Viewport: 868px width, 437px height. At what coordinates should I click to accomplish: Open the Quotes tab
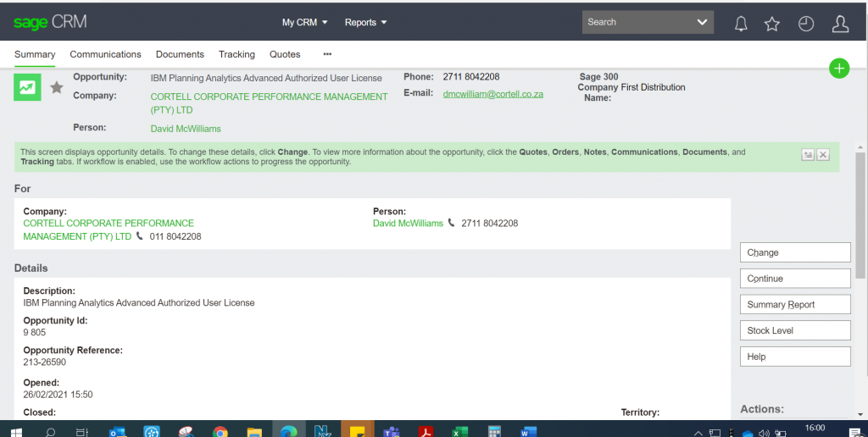pyautogui.click(x=285, y=54)
